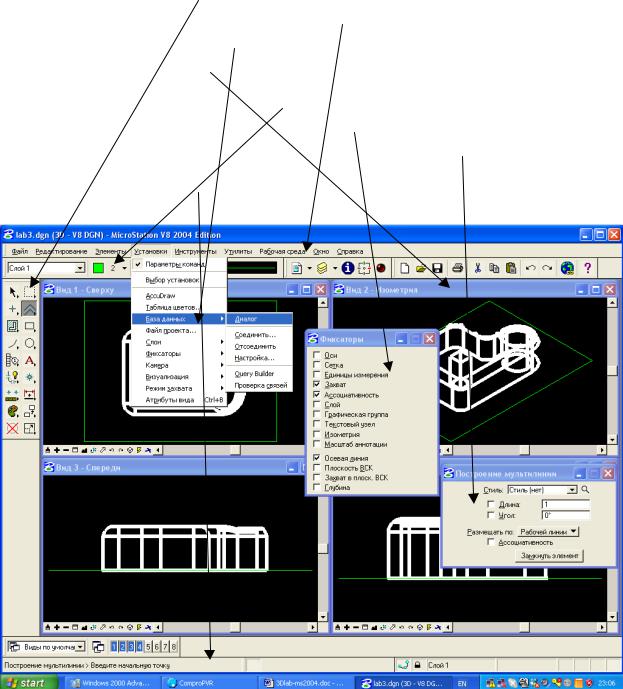Viewport: 623px width, 689px height.
Task: Click the Undo arrow icon
Action: coord(531,268)
